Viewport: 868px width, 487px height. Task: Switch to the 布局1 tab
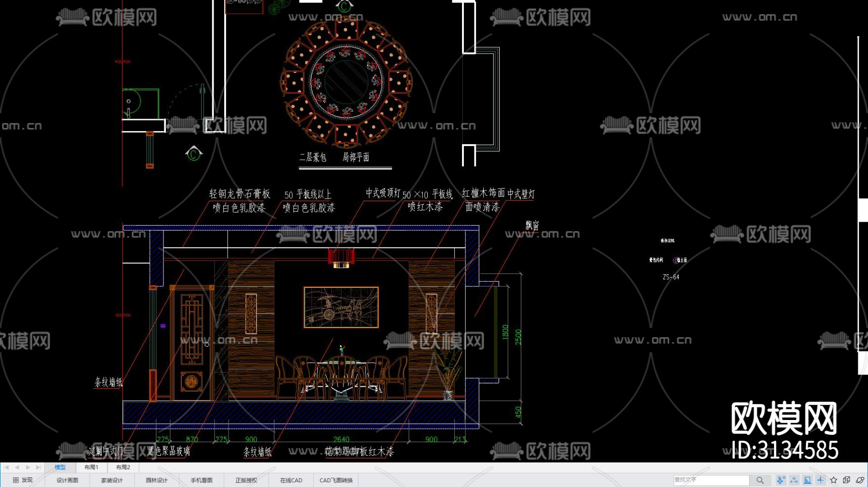point(91,467)
